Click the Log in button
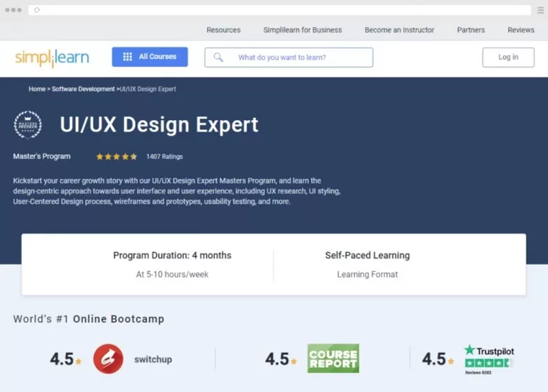The image size is (548, 392). (508, 58)
